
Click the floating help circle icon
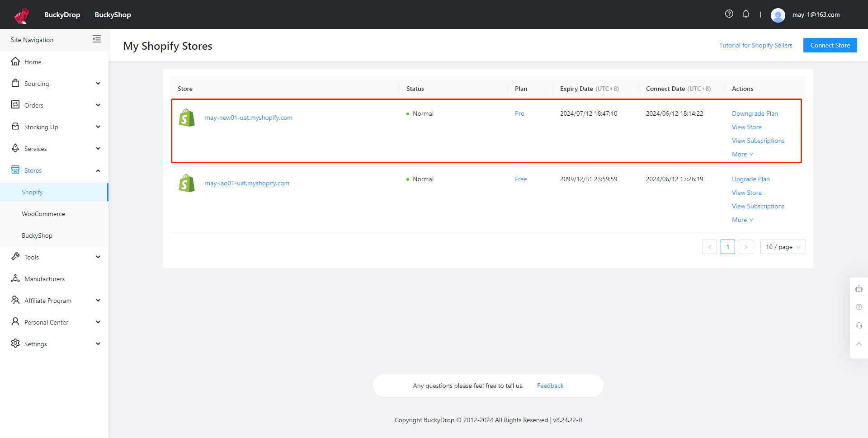859,307
